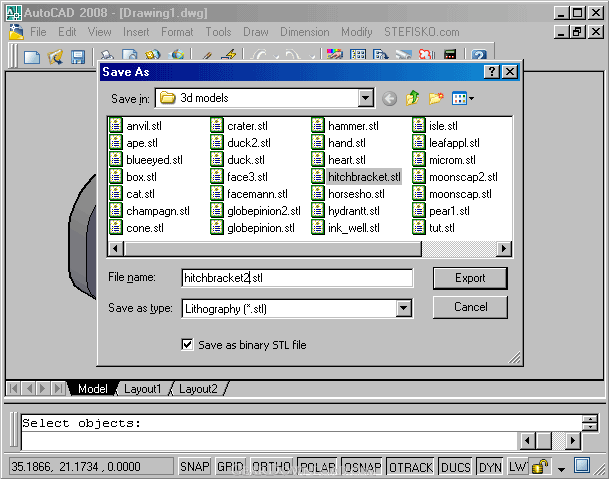The width and height of the screenshot is (609, 479).
Task: Go up one folder level
Action: [412, 98]
